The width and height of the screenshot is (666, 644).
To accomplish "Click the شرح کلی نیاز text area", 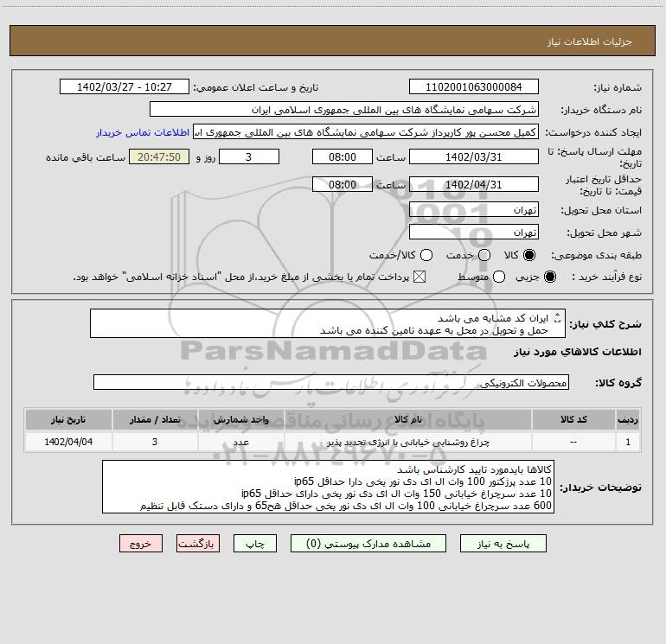I will (328, 324).
